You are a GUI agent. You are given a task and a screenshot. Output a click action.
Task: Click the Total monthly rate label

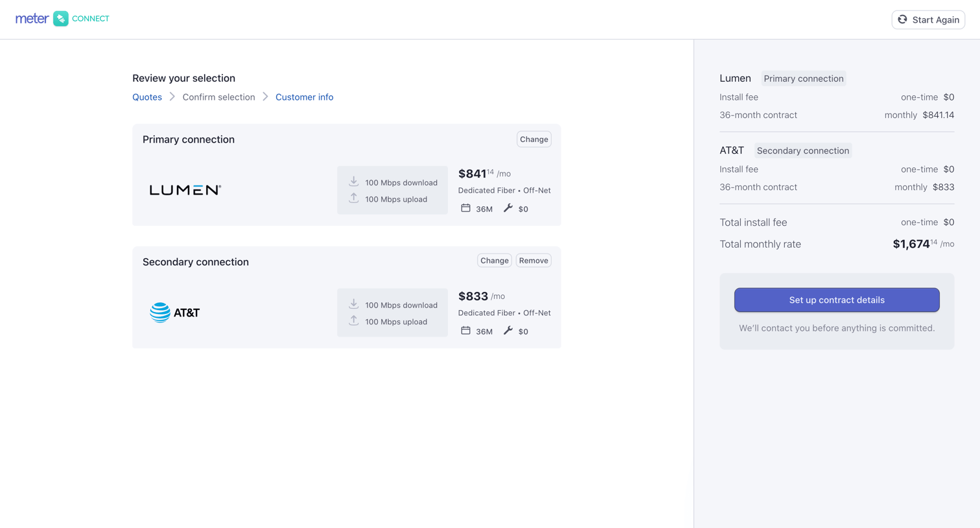point(760,245)
